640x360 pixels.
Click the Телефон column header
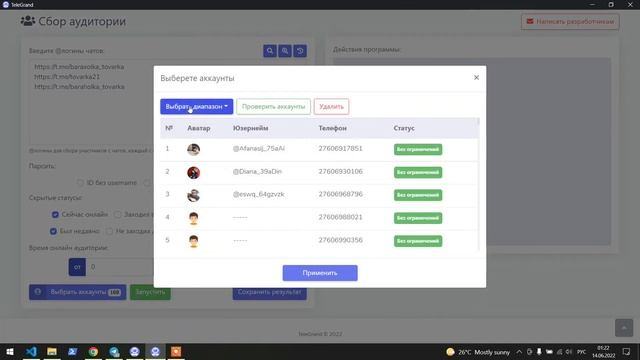[333, 128]
